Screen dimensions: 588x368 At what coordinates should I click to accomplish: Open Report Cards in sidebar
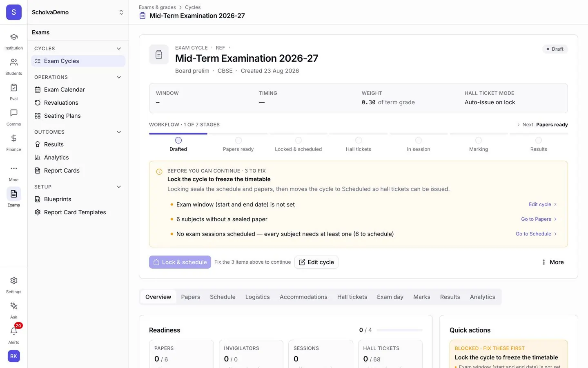(78, 171)
